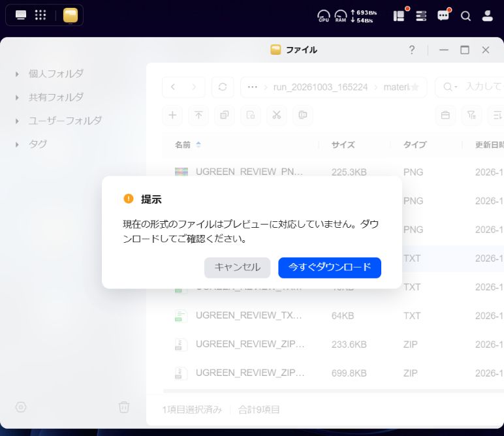
Task: Click the 共有フォルダ label
Action: point(56,97)
